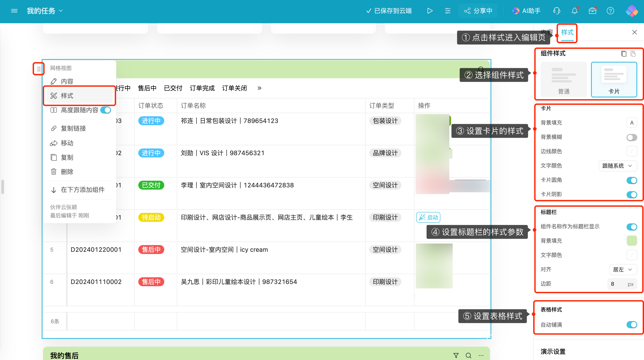The image size is (644, 360).
Task: Click order number D202401110002
Action: click(x=96, y=282)
